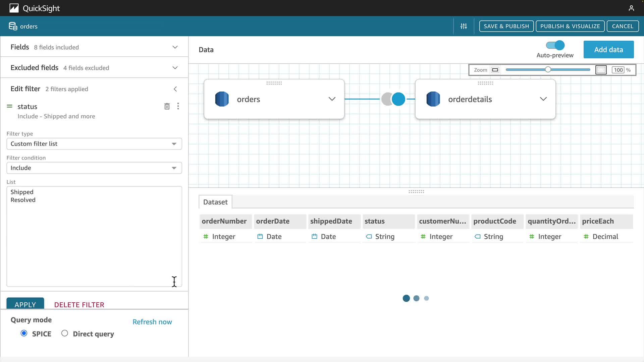This screenshot has width=644, height=362.
Task: Click inside the filter List text area
Action: click(94, 241)
